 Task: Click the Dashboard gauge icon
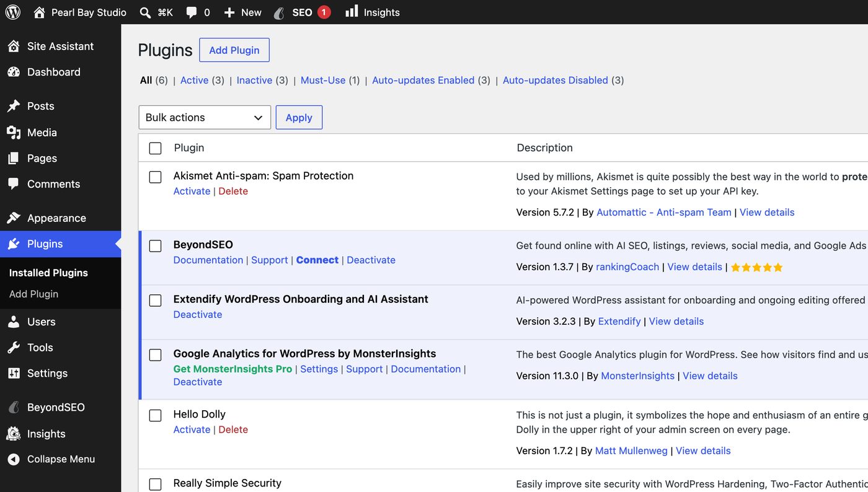(x=14, y=72)
